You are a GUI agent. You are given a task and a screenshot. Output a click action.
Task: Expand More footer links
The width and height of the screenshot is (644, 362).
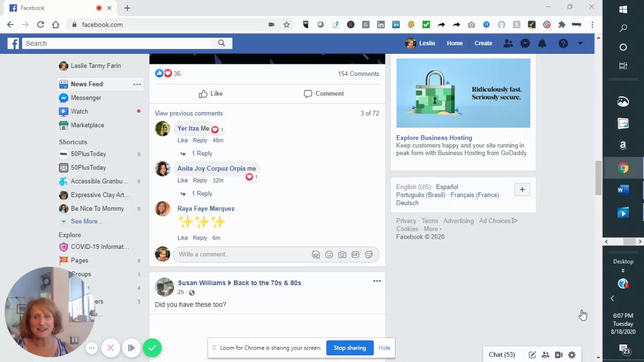pos(432,229)
